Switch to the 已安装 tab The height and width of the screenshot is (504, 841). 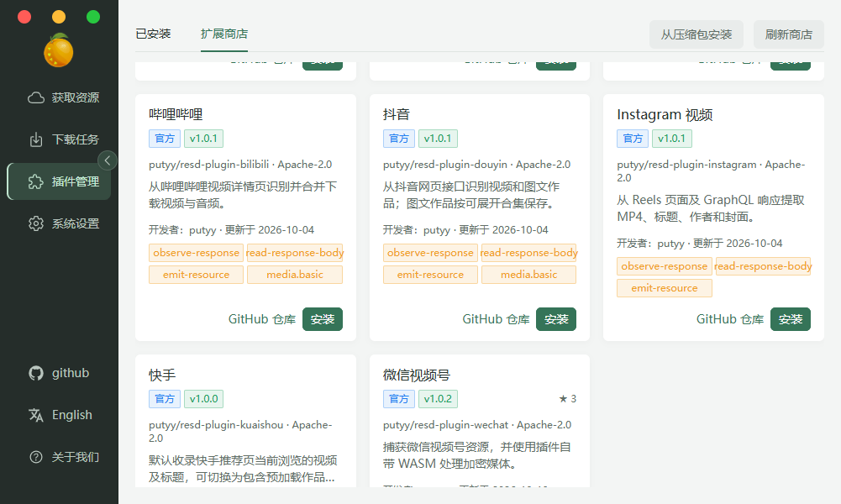154,34
